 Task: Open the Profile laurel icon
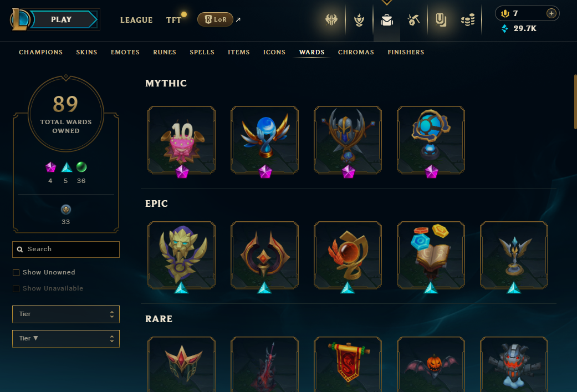tap(359, 20)
